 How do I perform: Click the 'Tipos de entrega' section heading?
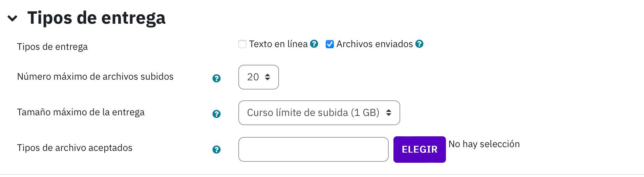point(96,18)
